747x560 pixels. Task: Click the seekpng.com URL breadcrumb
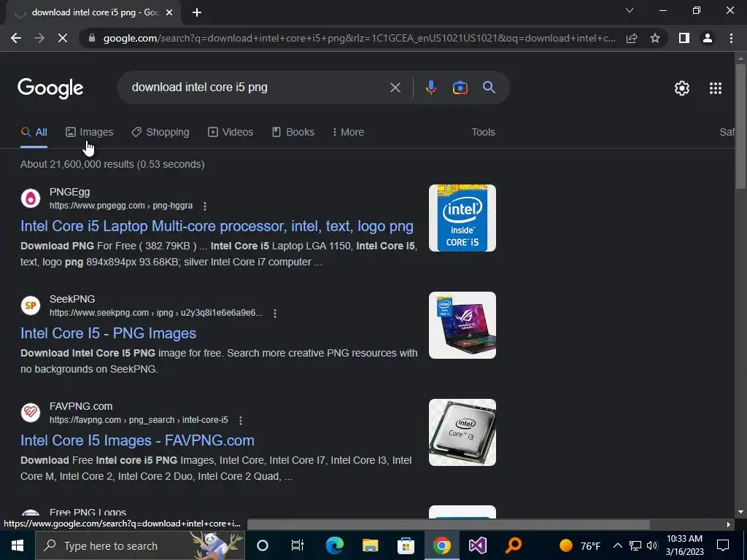(156, 313)
